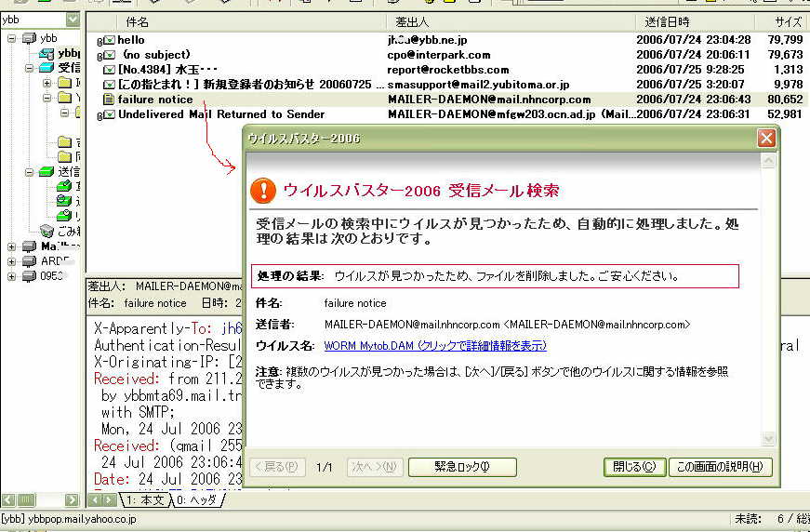Image resolution: width=810 pixels, height=532 pixels.
Task: Click envelope icon of Undelivered Mail message
Action: 109,114
